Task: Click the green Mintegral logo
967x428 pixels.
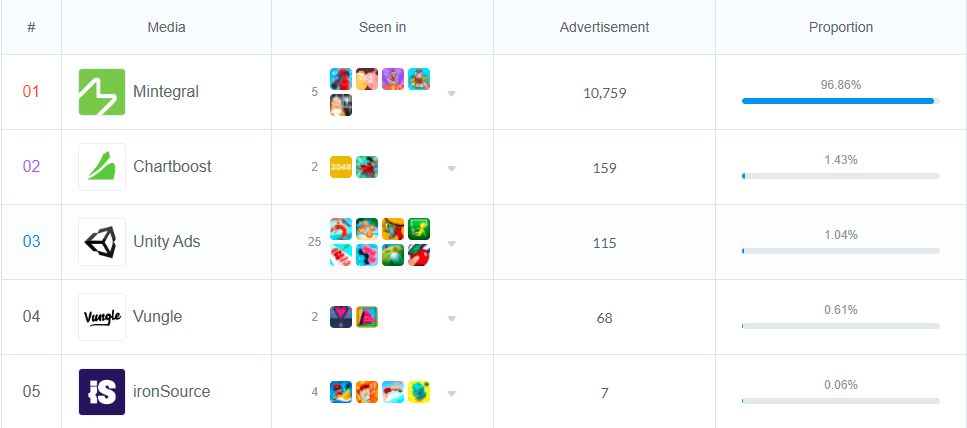Action: tap(102, 92)
